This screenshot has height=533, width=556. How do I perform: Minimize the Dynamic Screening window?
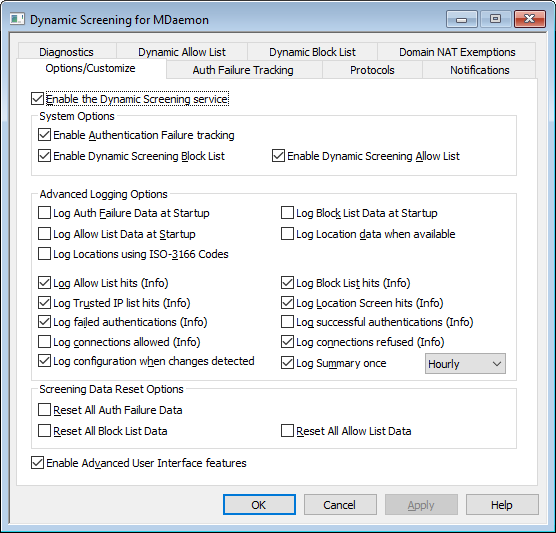(462, 19)
